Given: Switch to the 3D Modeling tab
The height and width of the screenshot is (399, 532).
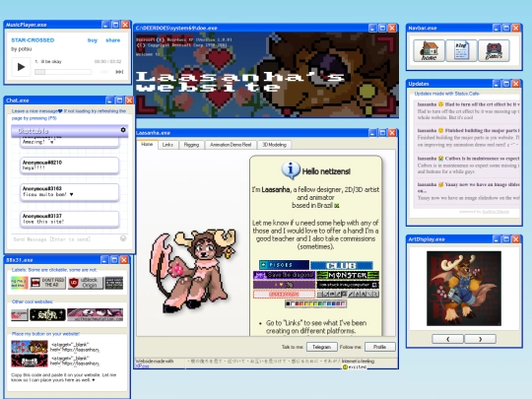Looking at the screenshot, I should pos(274,145).
